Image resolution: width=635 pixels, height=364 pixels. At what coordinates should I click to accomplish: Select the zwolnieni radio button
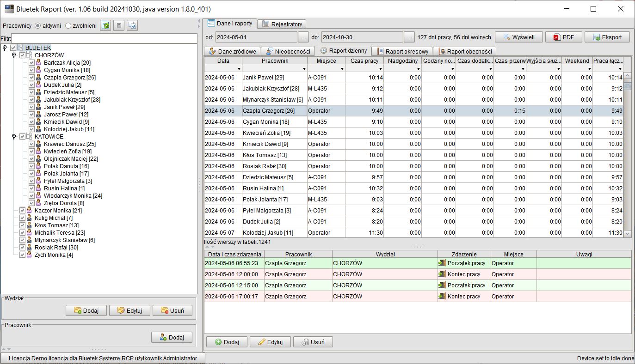click(68, 26)
